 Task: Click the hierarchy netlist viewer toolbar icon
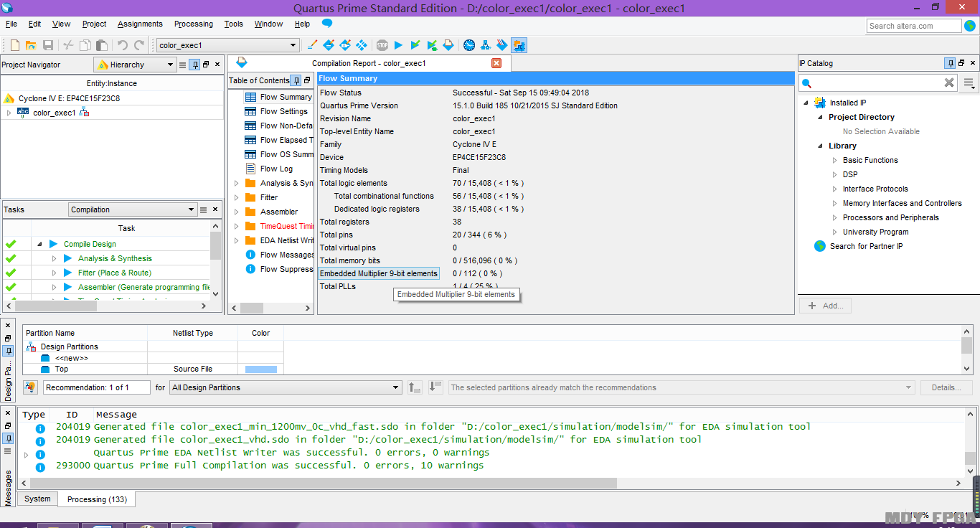coord(486,45)
